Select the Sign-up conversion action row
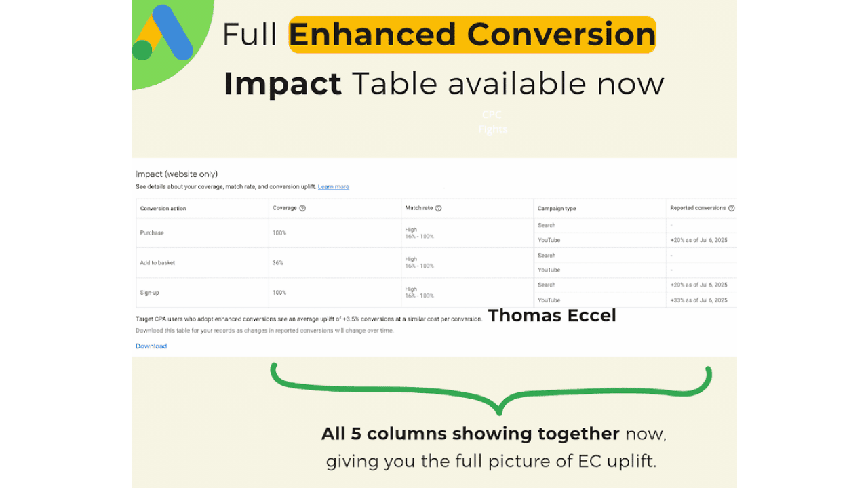This screenshot has width=868, height=488. 149,293
